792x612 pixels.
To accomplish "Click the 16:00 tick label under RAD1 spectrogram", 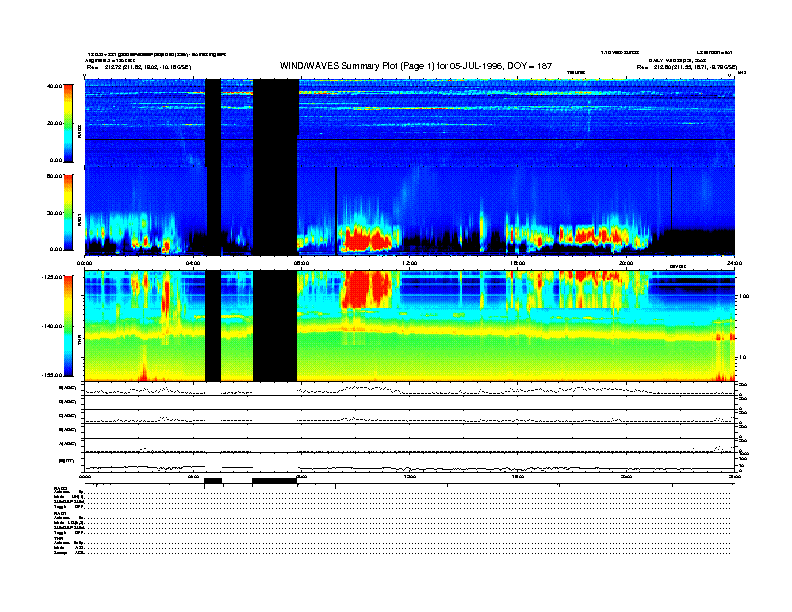I will point(518,263).
